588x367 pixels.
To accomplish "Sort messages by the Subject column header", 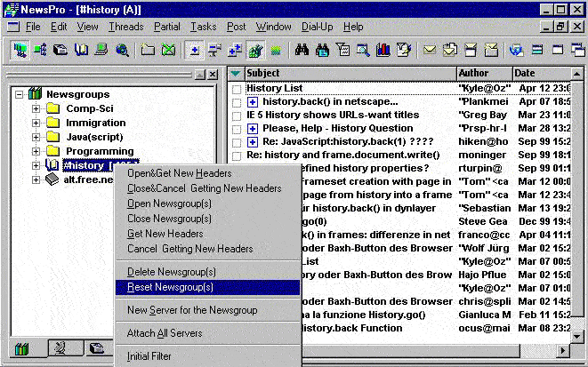I will coord(350,74).
